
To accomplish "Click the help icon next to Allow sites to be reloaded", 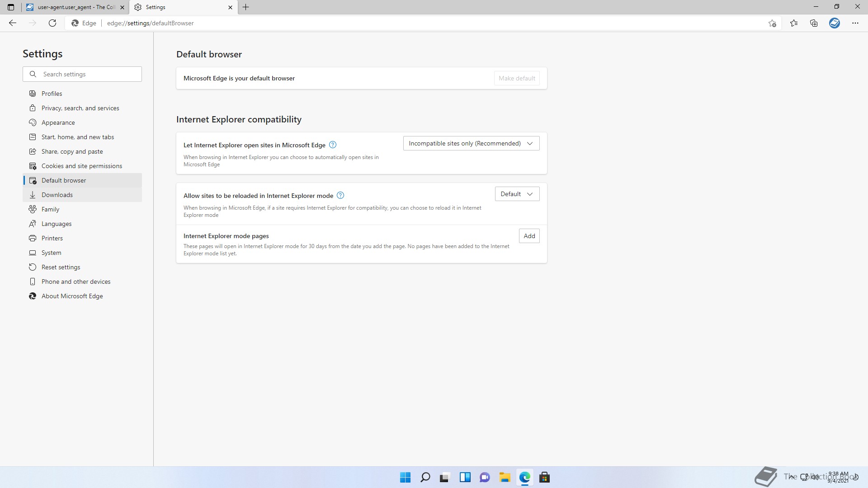I will tap(340, 196).
